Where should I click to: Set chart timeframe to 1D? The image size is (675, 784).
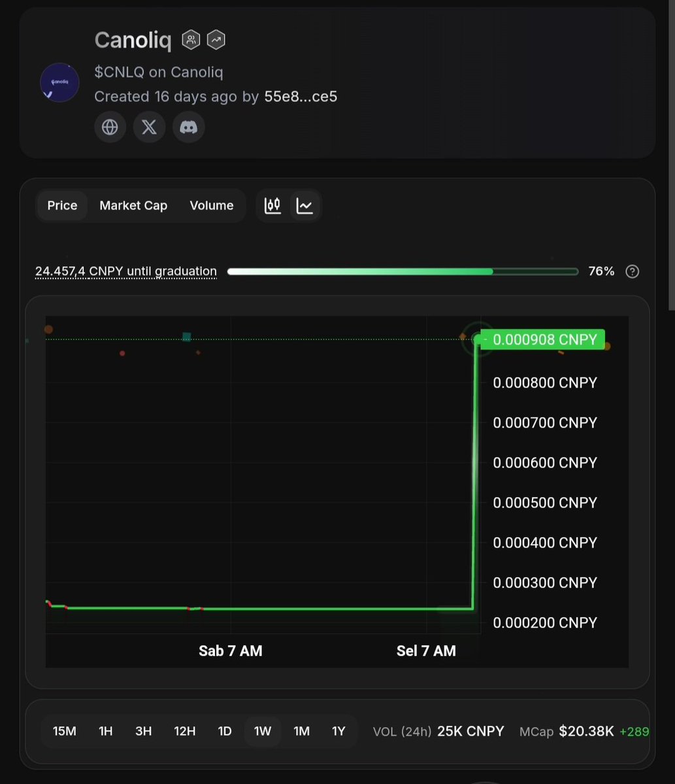225,731
